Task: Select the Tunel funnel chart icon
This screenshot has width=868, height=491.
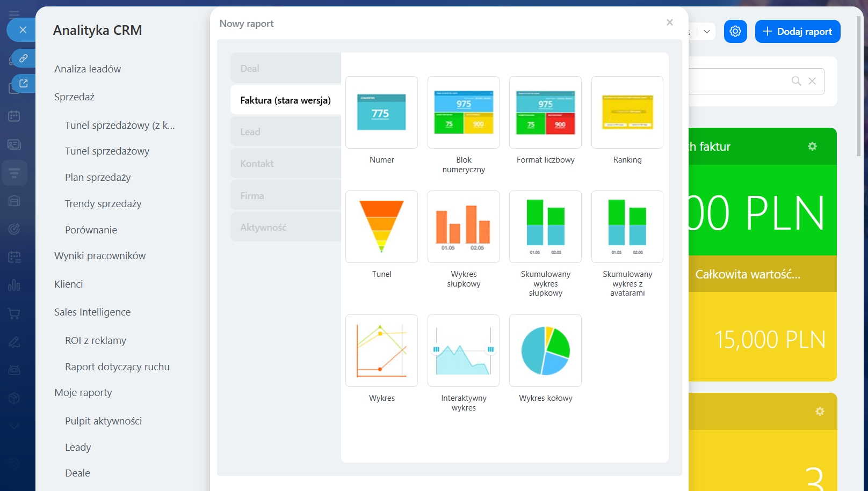Action: click(x=381, y=226)
